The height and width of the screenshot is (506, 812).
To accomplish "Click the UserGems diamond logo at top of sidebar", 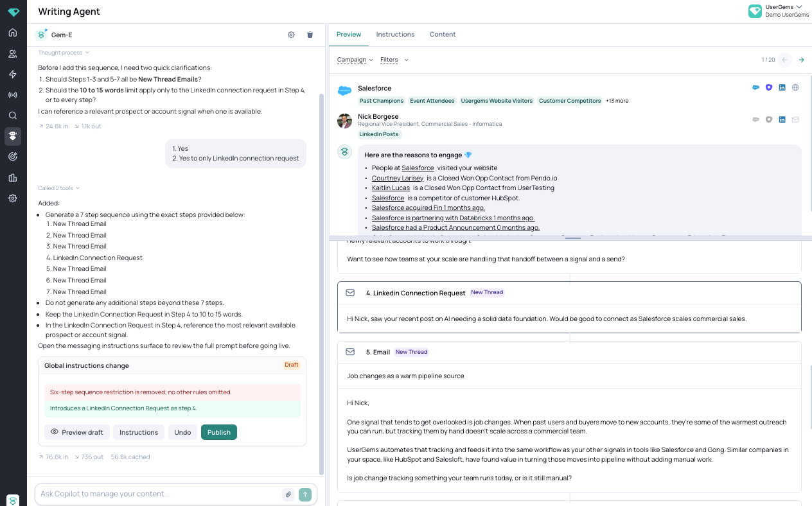I will pos(13,12).
